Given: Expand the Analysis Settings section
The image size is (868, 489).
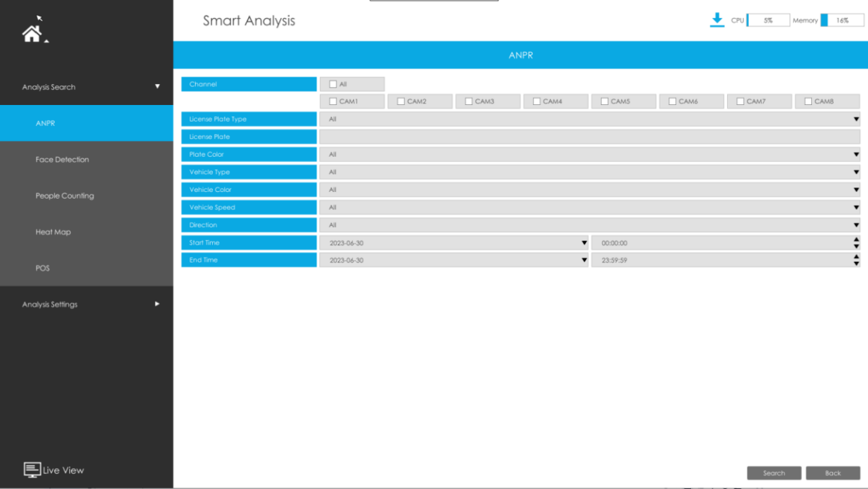Looking at the screenshot, I should coord(86,304).
